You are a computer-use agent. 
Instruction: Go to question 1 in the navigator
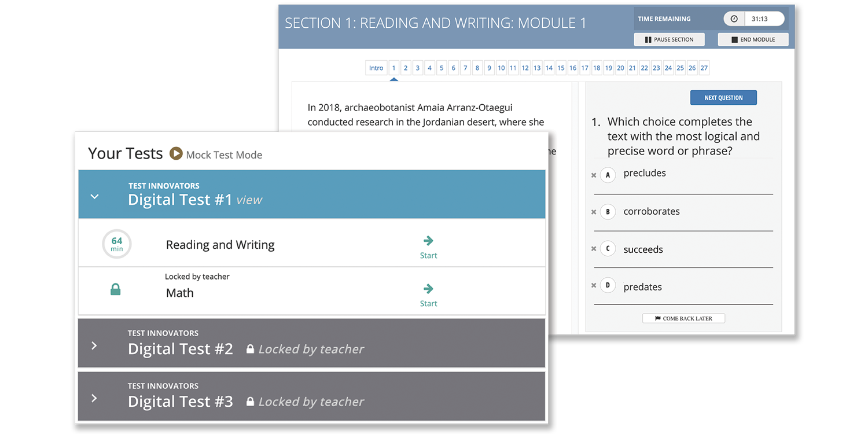[x=393, y=68]
